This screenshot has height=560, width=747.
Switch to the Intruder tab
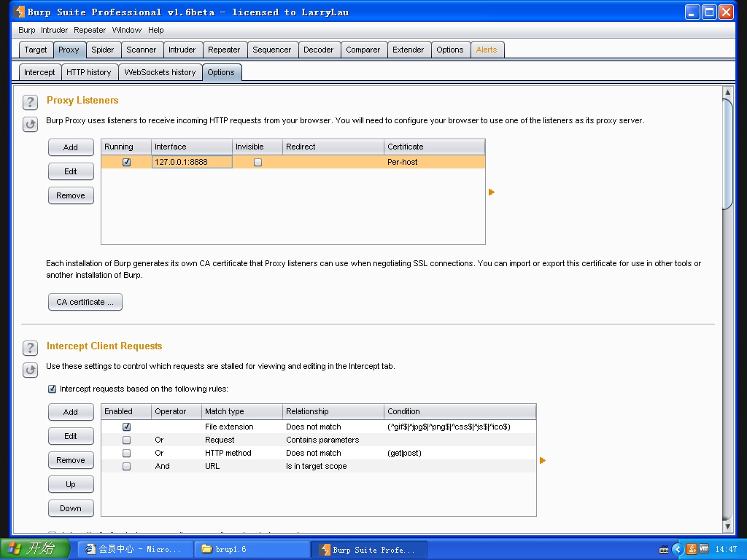click(182, 50)
